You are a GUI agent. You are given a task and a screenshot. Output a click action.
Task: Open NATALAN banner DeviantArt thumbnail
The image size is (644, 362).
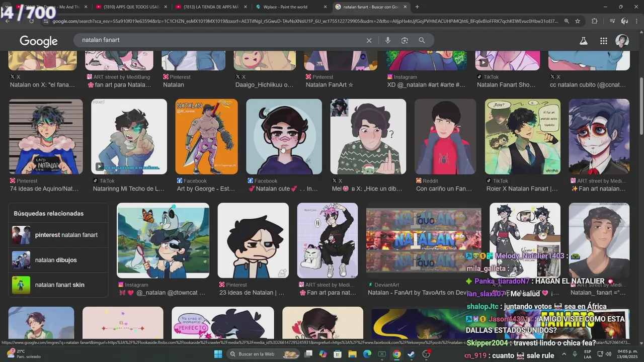(x=424, y=240)
